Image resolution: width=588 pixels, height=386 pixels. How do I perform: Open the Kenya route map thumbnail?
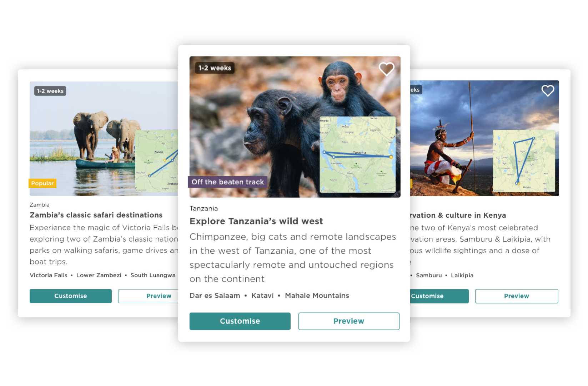[x=524, y=161]
